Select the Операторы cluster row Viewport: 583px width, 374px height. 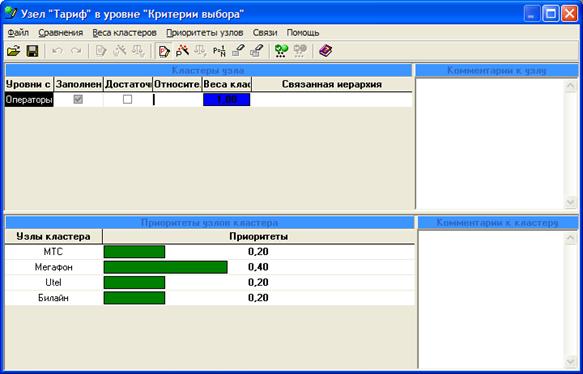point(208,100)
